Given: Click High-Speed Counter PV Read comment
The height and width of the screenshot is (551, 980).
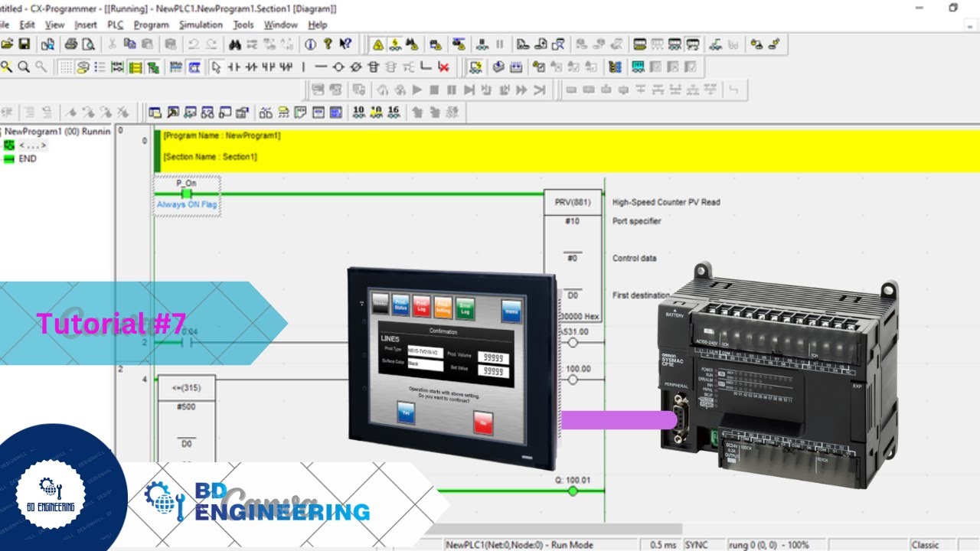Looking at the screenshot, I should click(666, 202).
